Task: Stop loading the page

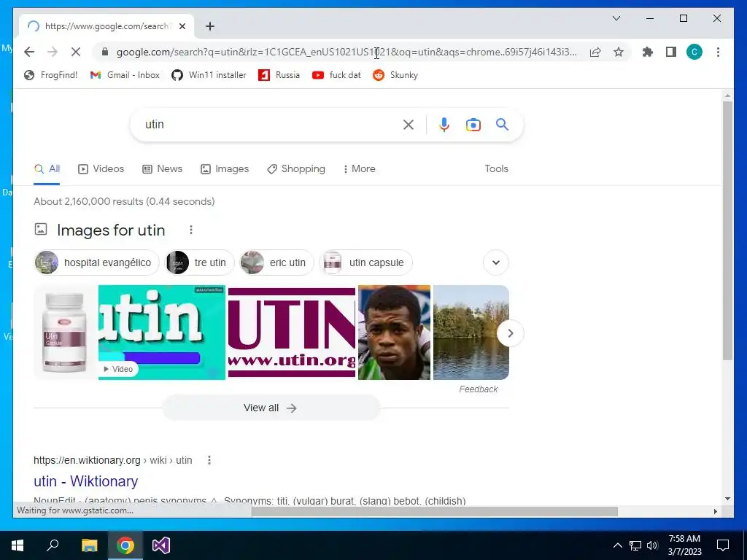Action: coord(76,52)
